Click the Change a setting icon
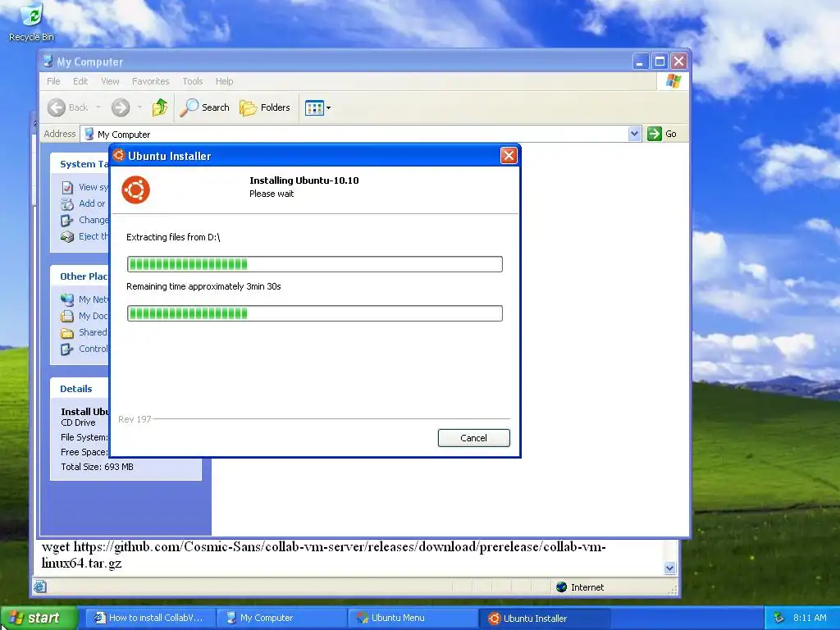Image resolution: width=840 pixels, height=630 pixels. click(x=67, y=220)
